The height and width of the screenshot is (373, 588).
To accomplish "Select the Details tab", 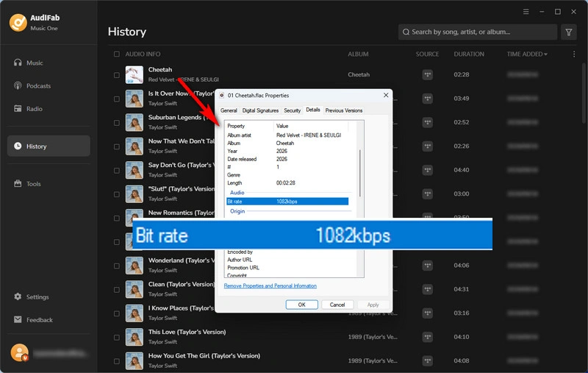I will (x=313, y=110).
